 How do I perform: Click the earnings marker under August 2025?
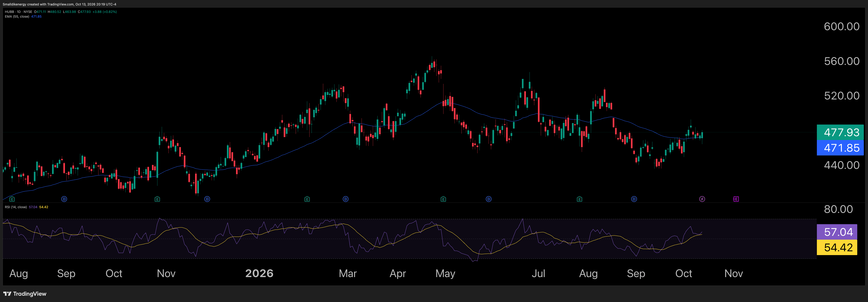click(12, 199)
